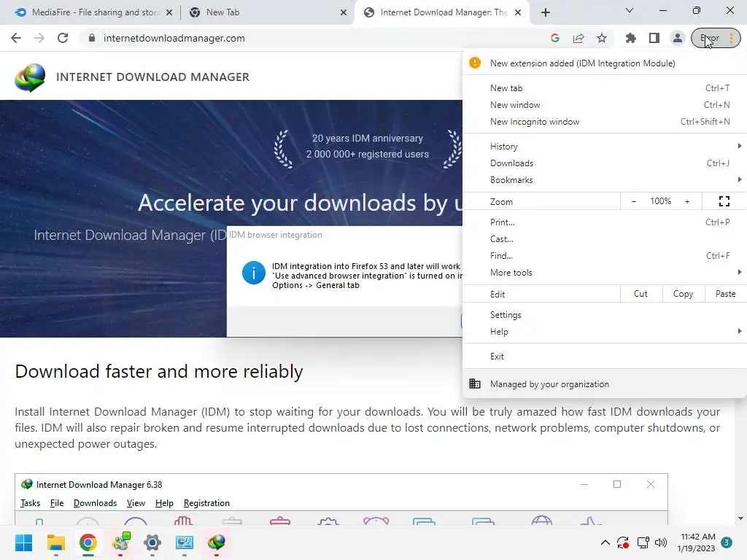Open the Windows Start button
747x560 pixels.
click(x=23, y=542)
